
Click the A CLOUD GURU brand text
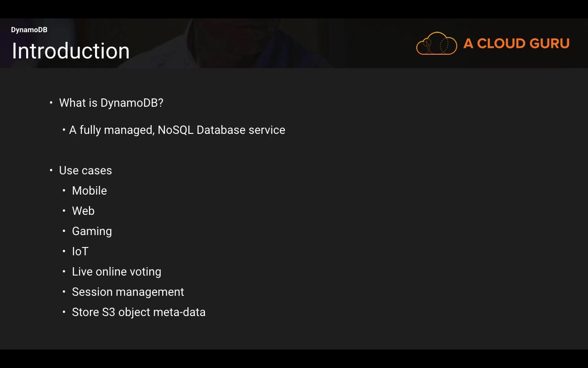tap(516, 44)
